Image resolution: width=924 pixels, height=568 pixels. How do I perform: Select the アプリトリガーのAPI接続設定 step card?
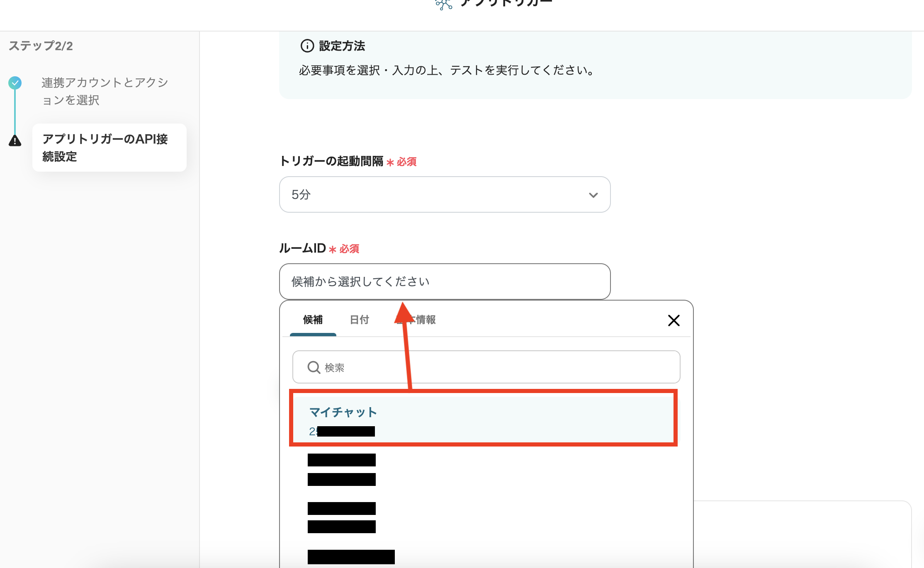pyautogui.click(x=109, y=148)
